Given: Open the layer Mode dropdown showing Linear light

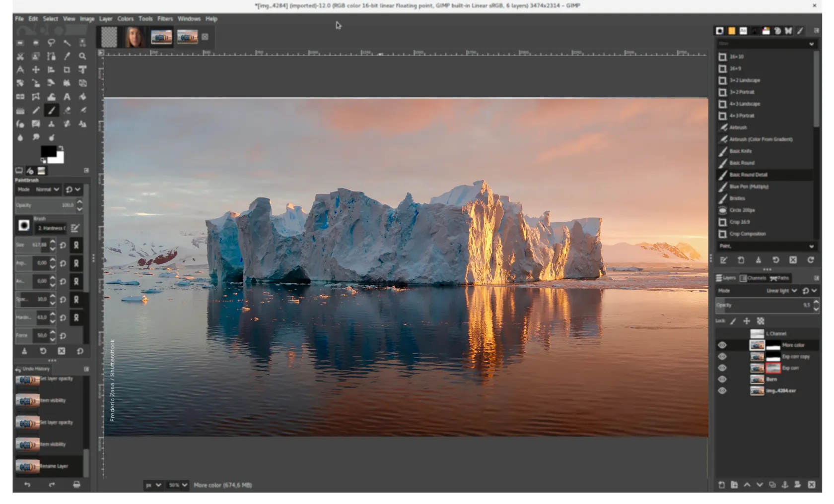Looking at the screenshot, I should pos(782,291).
